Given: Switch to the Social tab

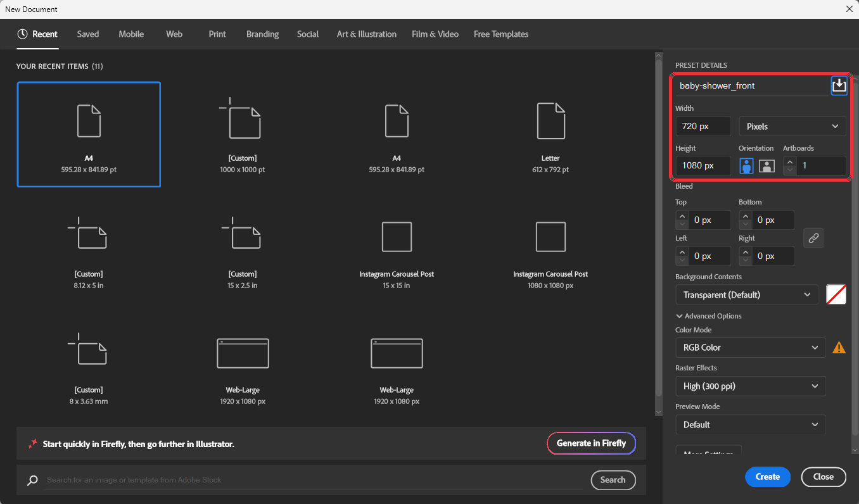Looking at the screenshot, I should pyautogui.click(x=308, y=34).
